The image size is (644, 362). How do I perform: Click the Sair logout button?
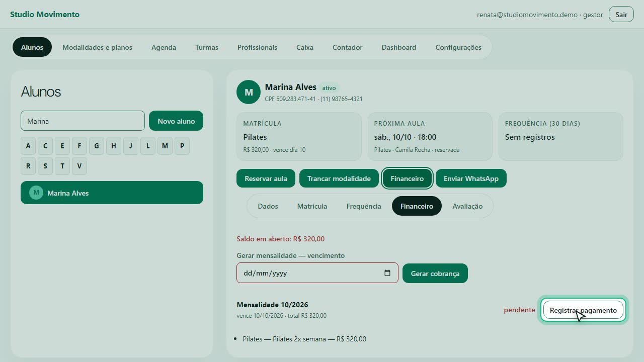[621, 15]
